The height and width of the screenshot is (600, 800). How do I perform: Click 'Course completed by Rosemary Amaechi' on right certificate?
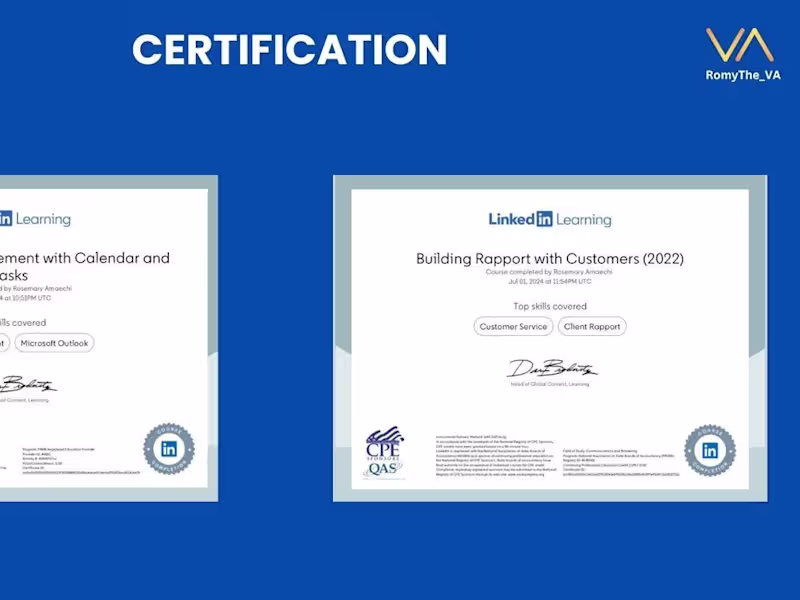549,272
